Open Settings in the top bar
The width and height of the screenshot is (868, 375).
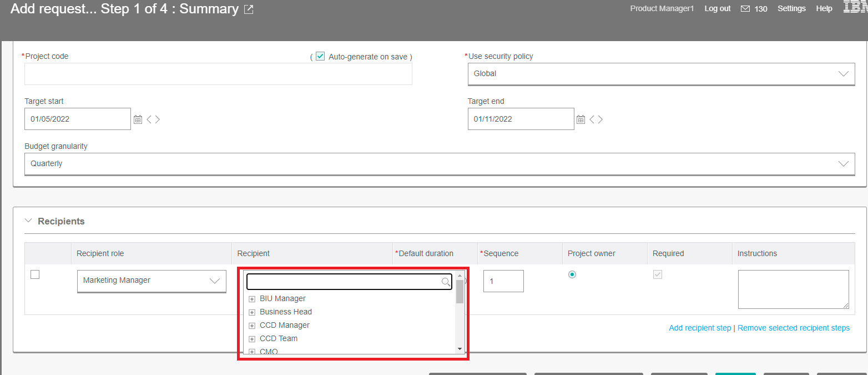pos(791,8)
